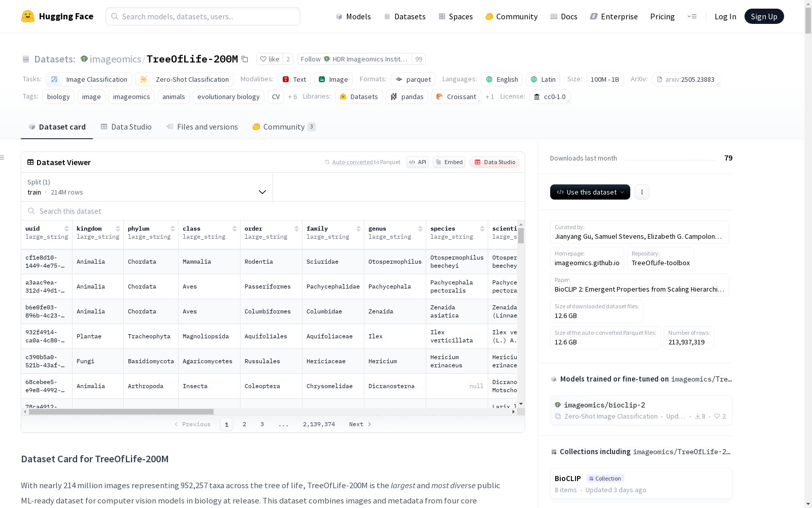Open the imageomics/bioclip-2 model card
Image resolution: width=812 pixels, height=508 pixels.
point(641,410)
